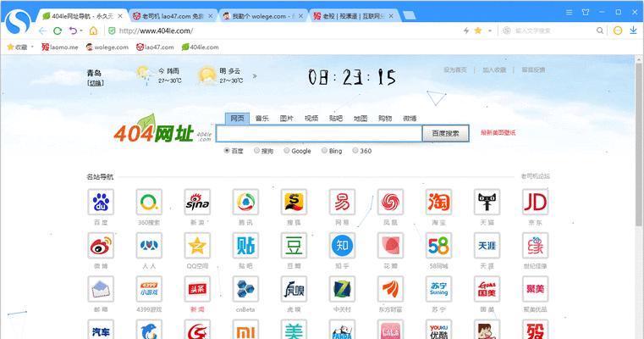644x339 pixels.
Task: Click the browser back arrow
Action: 42,31
